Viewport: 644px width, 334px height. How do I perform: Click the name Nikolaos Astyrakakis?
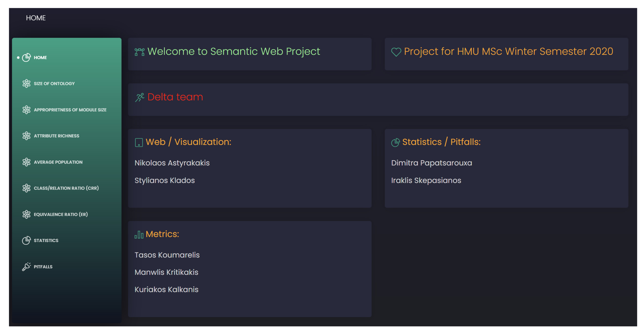point(172,163)
